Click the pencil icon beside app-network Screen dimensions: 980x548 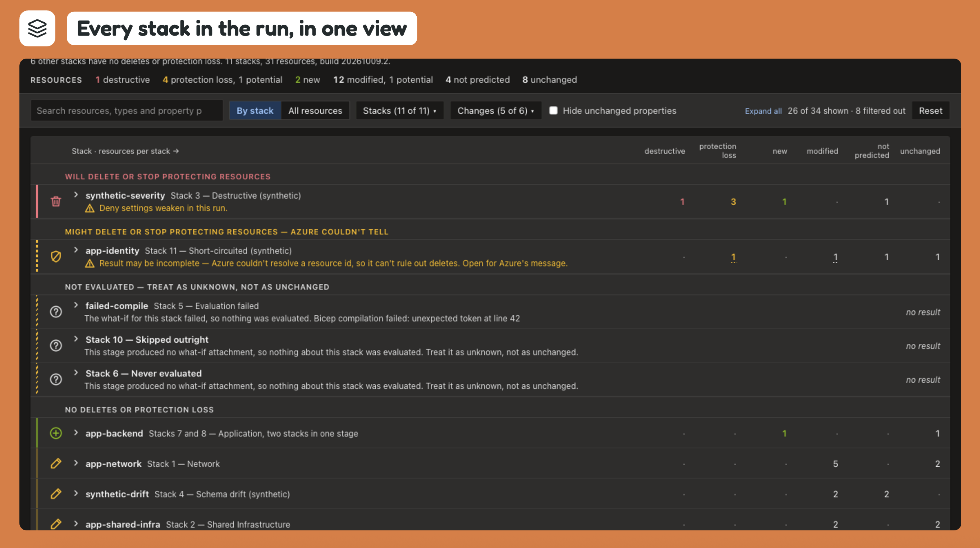(56, 463)
